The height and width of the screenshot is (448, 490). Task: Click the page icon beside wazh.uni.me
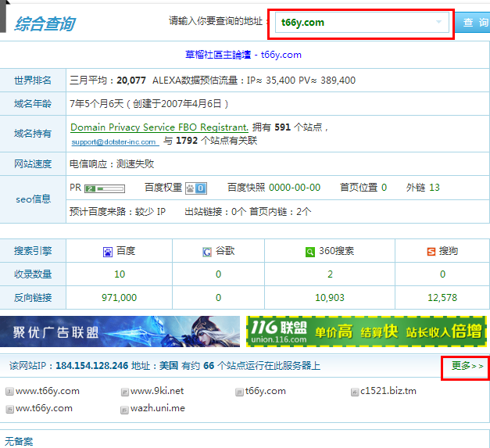[124, 409]
